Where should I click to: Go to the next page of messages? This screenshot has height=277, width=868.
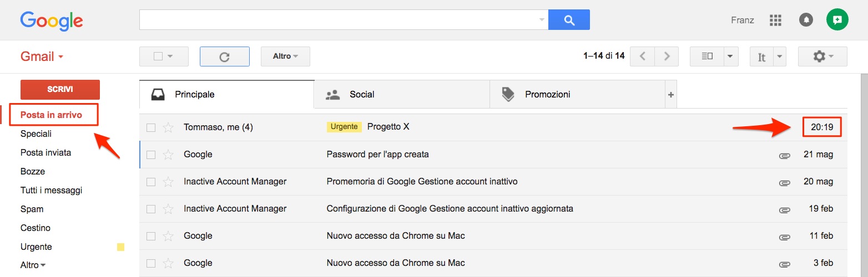click(667, 57)
